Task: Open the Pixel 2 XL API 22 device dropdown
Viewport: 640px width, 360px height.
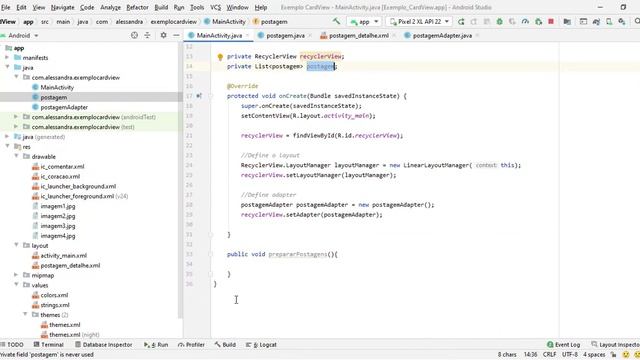Action: [419, 22]
